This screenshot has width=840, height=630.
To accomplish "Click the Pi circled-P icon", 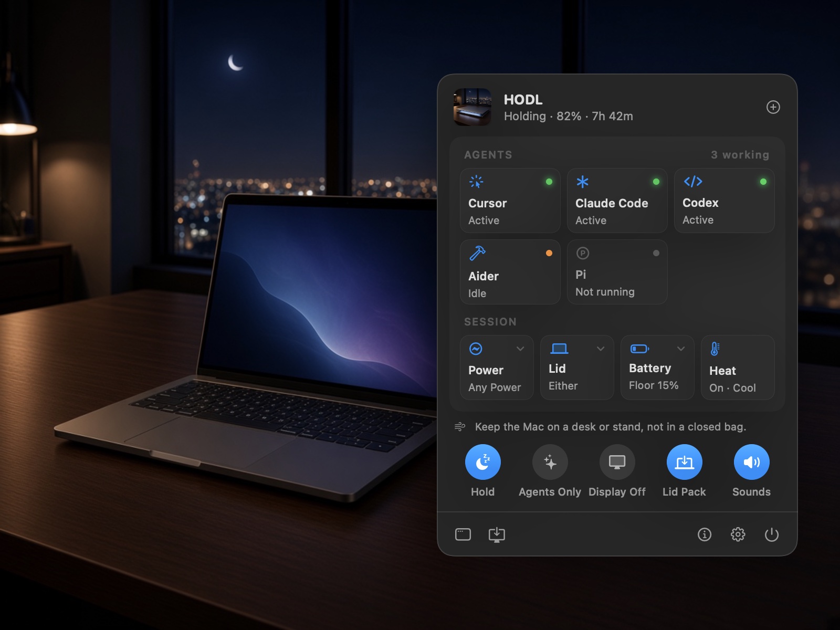I will click(583, 253).
